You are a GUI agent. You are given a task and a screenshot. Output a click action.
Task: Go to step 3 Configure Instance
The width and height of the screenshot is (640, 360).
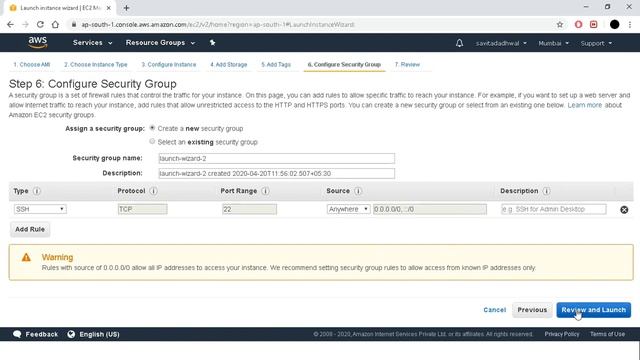pyautogui.click(x=169, y=64)
